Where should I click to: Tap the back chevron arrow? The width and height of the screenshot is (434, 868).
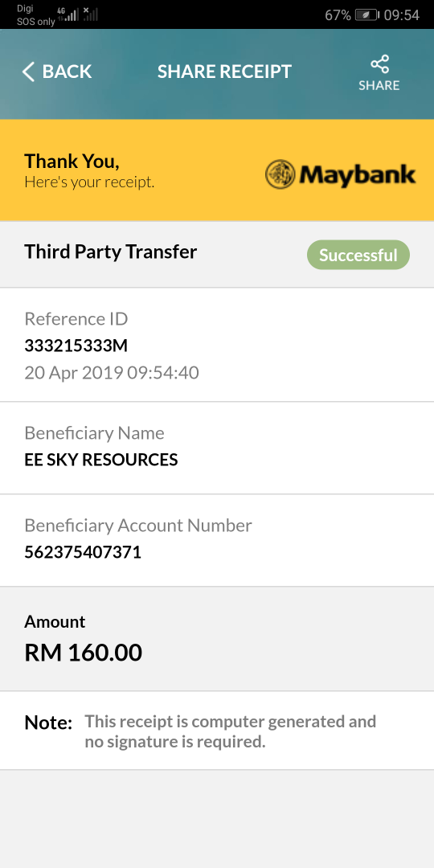point(28,72)
